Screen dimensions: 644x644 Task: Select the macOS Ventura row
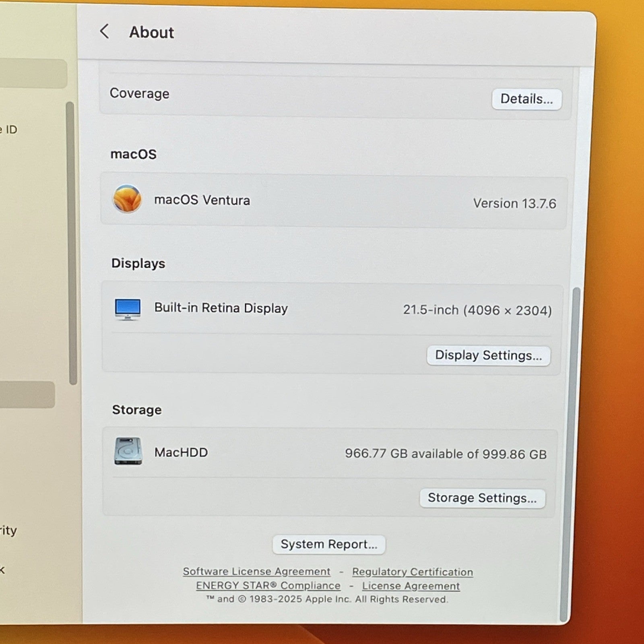point(322,200)
